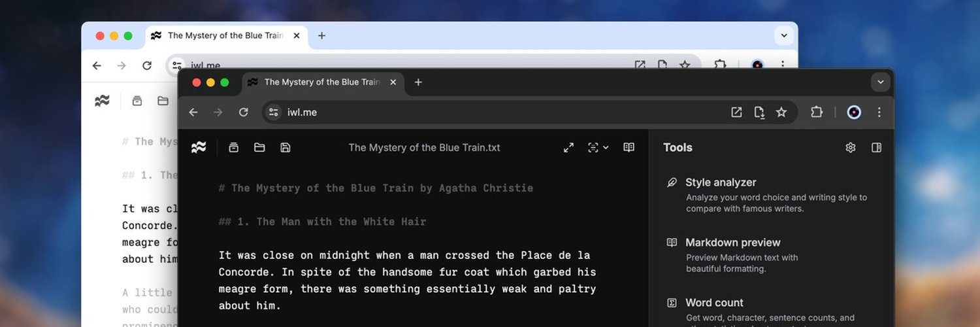The image size is (980, 327).
Task: Select the Blue Train tab in dark window
Action: 321,82
